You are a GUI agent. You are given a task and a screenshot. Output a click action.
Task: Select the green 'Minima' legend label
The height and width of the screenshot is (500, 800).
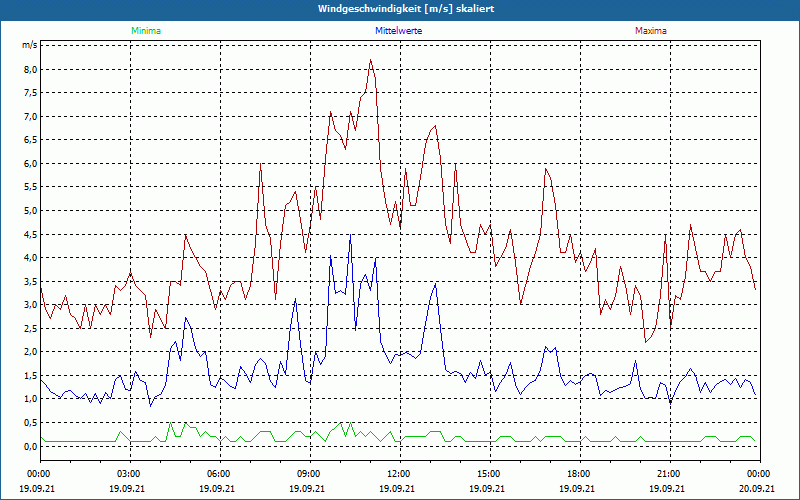pyautogui.click(x=146, y=31)
